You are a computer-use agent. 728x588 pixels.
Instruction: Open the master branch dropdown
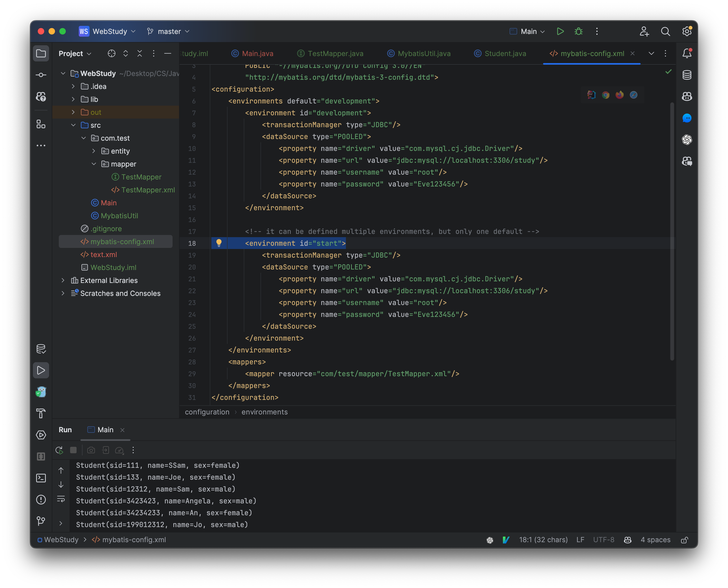click(x=169, y=32)
